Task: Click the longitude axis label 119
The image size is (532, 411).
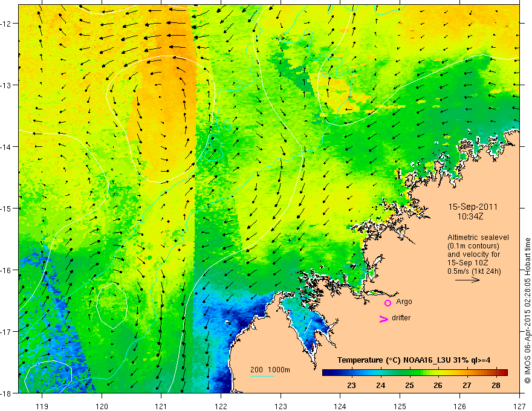Action: pos(42,406)
